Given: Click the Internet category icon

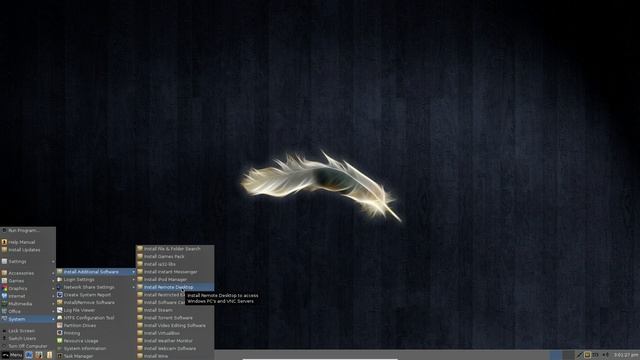Looking at the screenshot, I should [4, 296].
